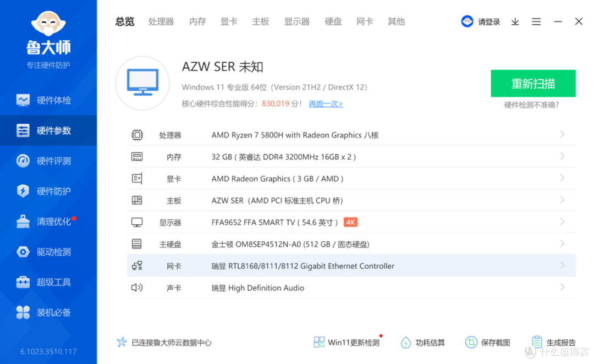This screenshot has height=364, width=594.
Task: Click the 硬件防护 shield icon
Action: pyautogui.click(x=23, y=191)
